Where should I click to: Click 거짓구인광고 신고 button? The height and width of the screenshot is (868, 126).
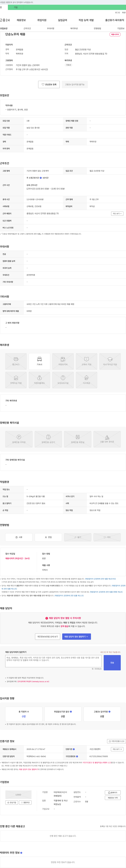coord(117,741)
